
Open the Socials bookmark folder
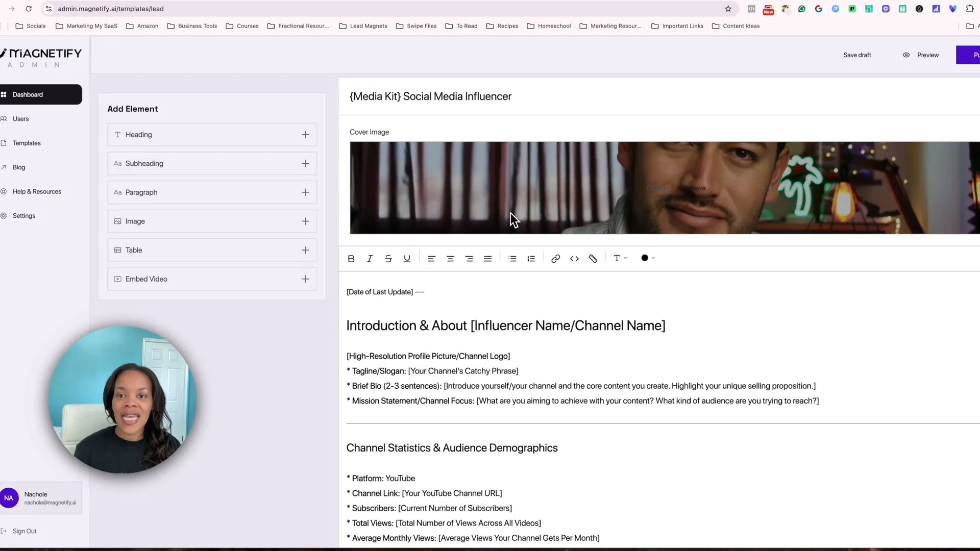coord(30,26)
